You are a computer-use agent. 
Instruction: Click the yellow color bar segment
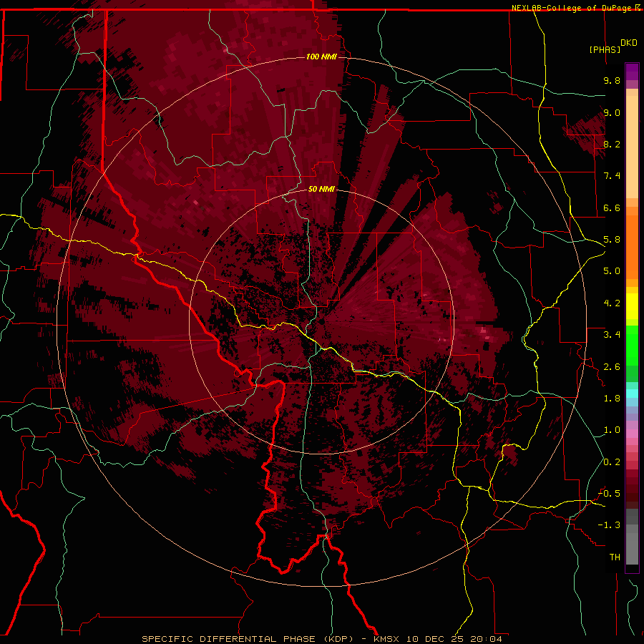[632, 306]
